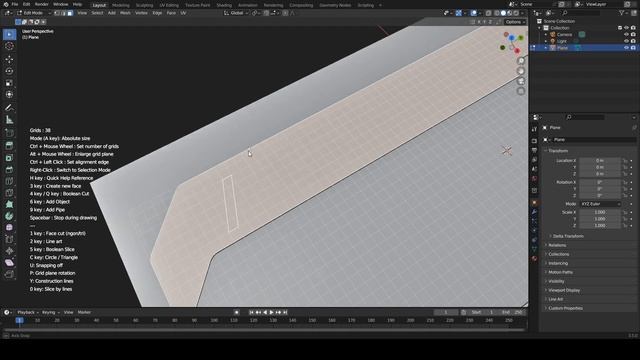Enable face select mode
Screen dimensions: 640x360
point(70,13)
